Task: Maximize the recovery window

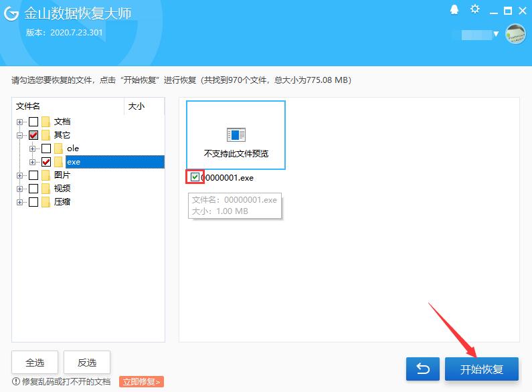Action: pos(508,11)
